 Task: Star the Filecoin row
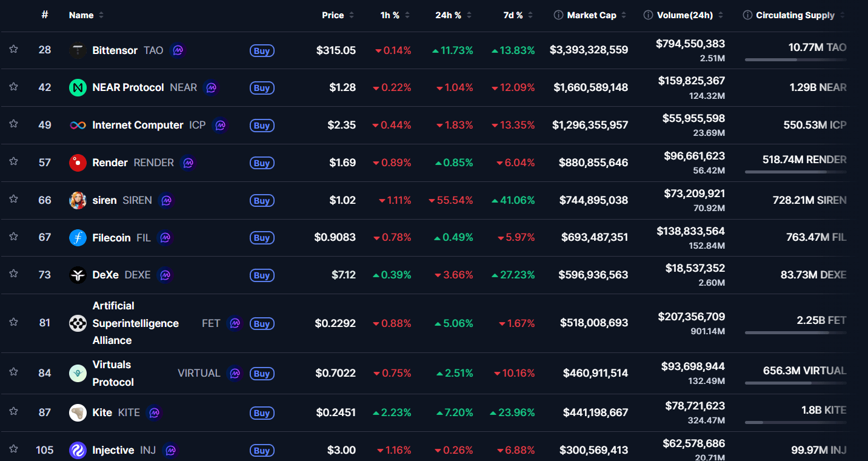click(x=13, y=237)
